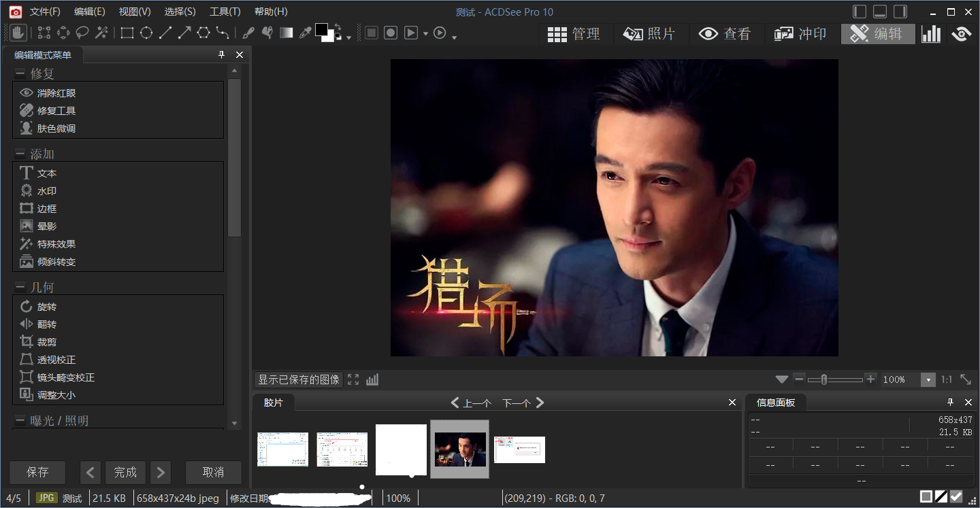Collapse the 几何 (Geometry) group
980x508 pixels.
20,287
